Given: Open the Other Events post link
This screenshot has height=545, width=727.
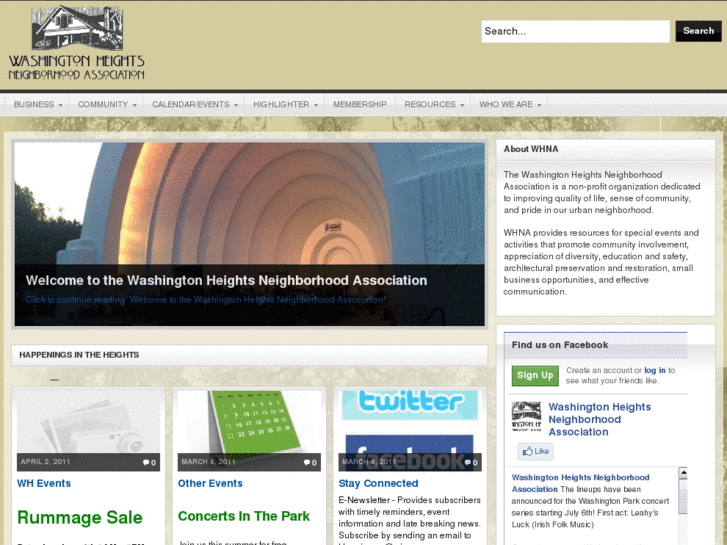Looking at the screenshot, I should click(210, 483).
